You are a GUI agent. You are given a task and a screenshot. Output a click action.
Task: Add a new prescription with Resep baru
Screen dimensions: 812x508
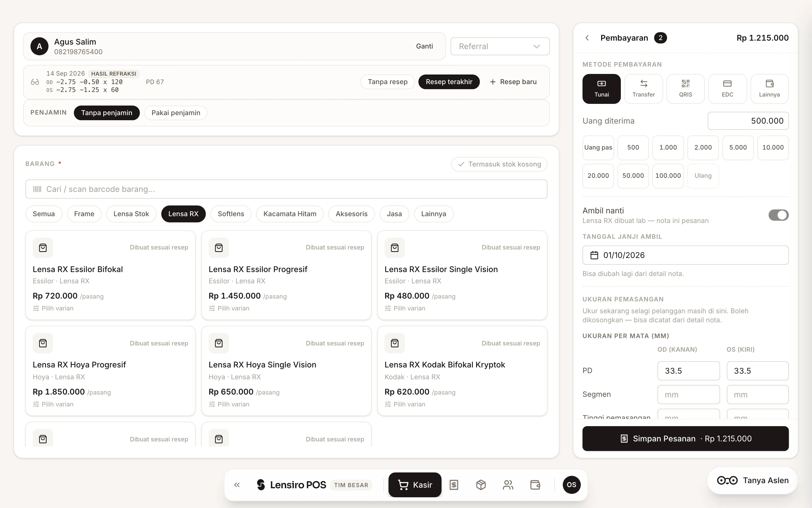[513, 82]
